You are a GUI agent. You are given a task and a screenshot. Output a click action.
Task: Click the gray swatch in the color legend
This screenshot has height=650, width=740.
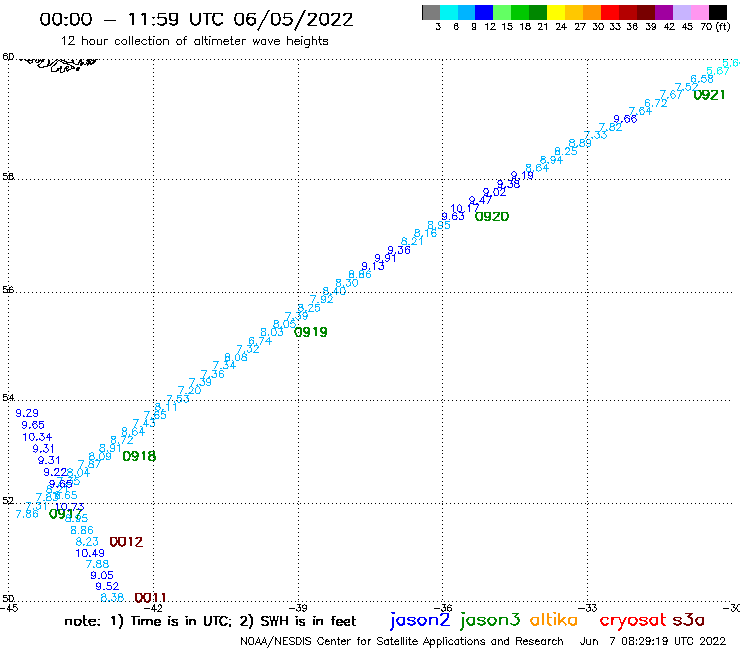431,12
